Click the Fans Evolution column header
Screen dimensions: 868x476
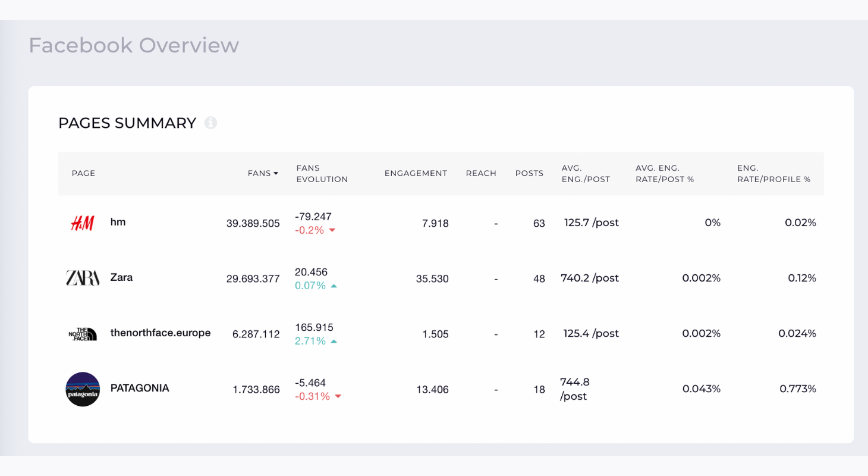322,173
